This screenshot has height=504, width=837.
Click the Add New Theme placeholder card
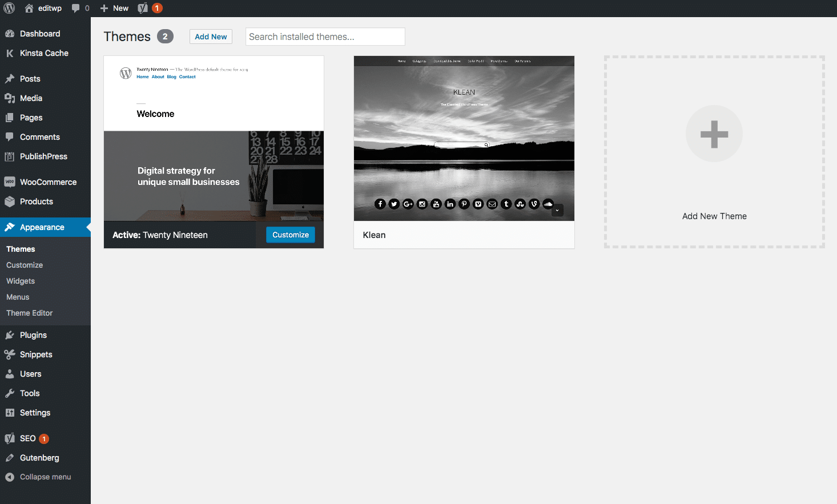tap(714, 152)
